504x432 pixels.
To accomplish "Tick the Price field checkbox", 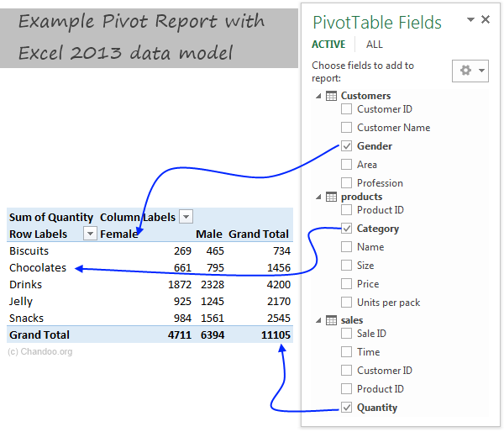I will pyautogui.click(x=347, y=284).
